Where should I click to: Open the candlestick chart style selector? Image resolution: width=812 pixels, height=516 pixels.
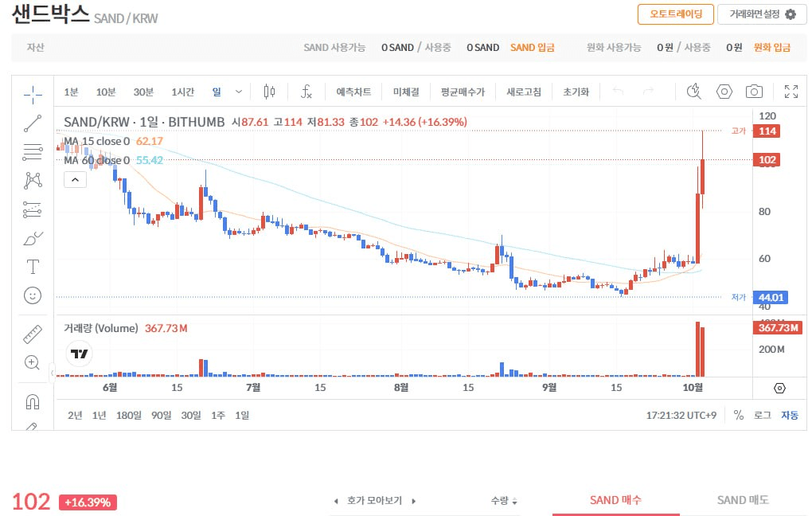click(x=269, y=92)
